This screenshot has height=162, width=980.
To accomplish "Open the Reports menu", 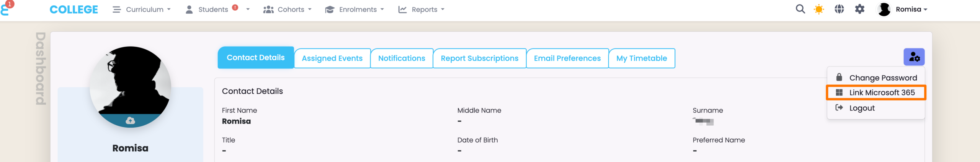I will (421, 10).
